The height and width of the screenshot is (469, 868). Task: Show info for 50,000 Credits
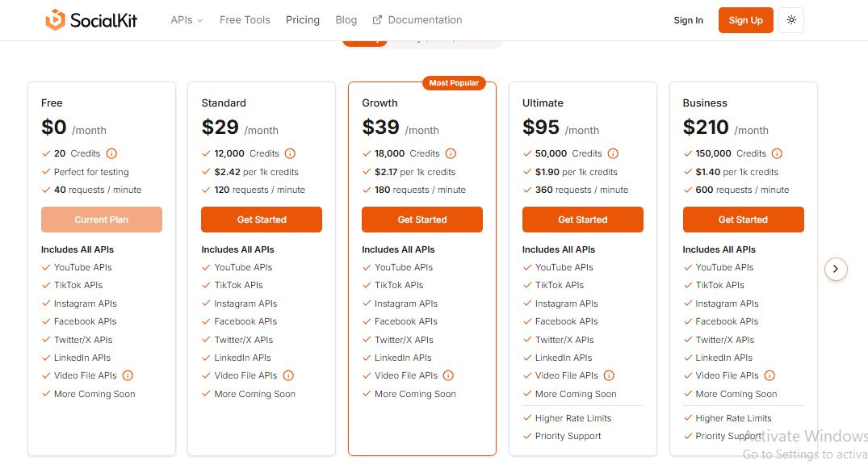(613, 153)
